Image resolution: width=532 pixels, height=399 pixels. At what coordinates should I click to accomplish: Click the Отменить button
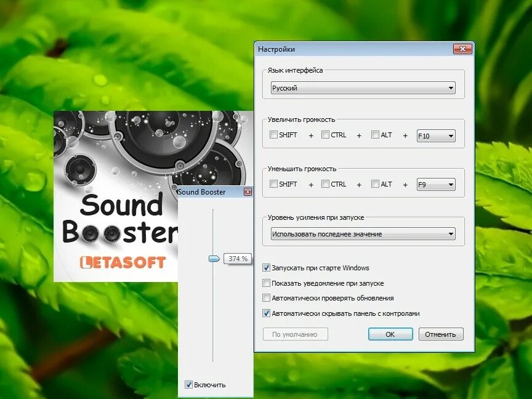click(x=440, y=334)
